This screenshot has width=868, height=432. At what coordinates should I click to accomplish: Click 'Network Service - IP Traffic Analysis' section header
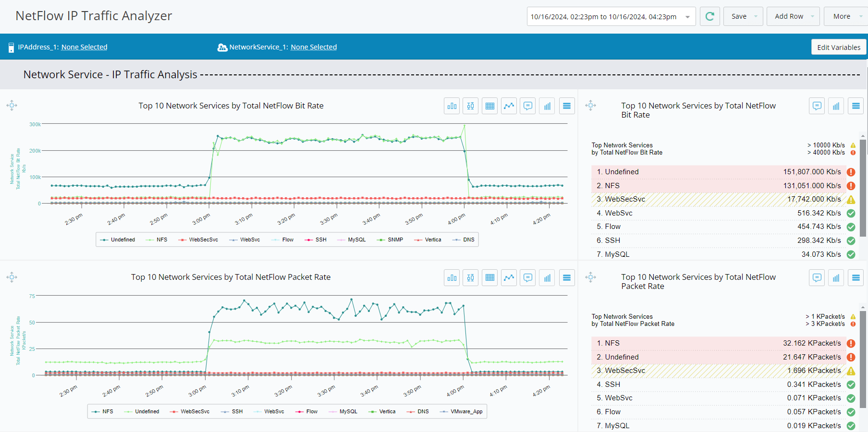pyautogui.click(x=110, y=74)
